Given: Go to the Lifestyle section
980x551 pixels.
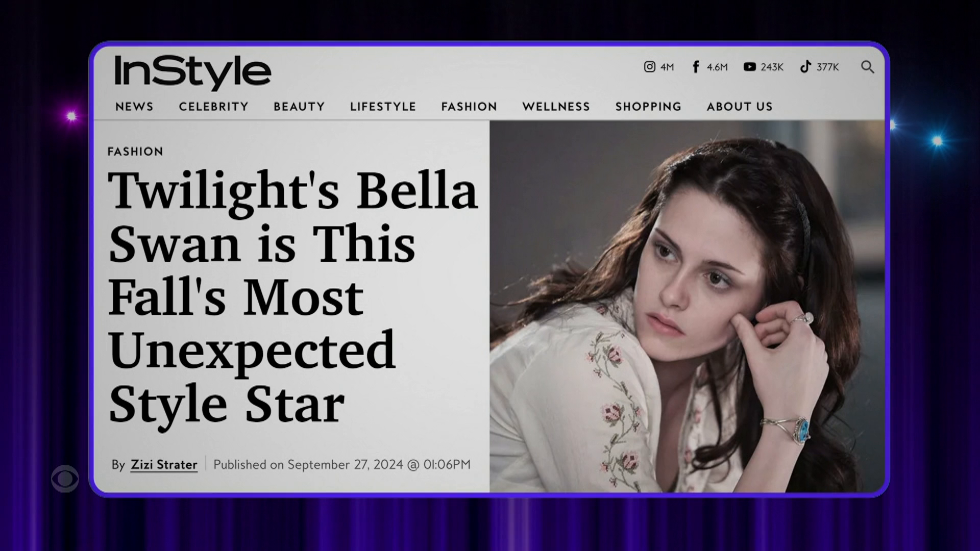Looking at the screenshot, I should click(x=383, y=107).
